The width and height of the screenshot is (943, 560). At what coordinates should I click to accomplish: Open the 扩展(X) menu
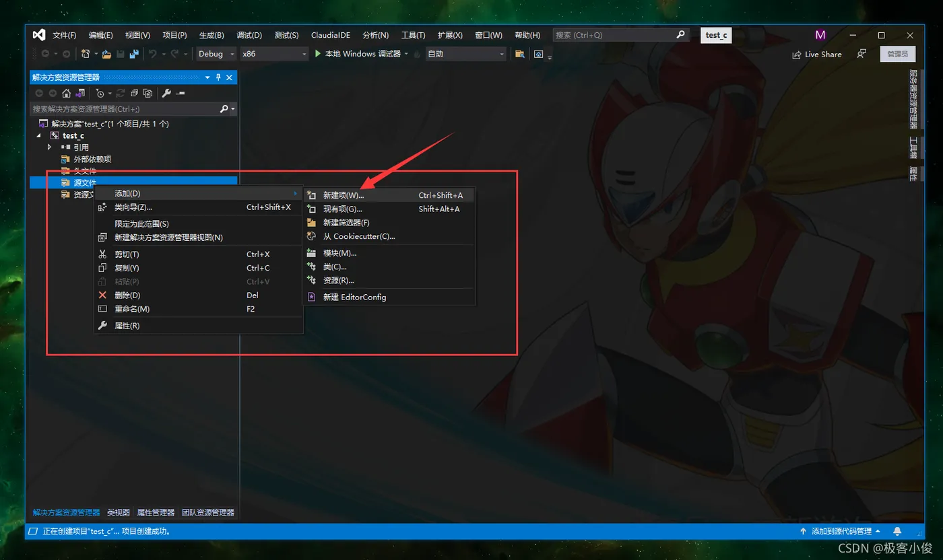pos(450,35)
